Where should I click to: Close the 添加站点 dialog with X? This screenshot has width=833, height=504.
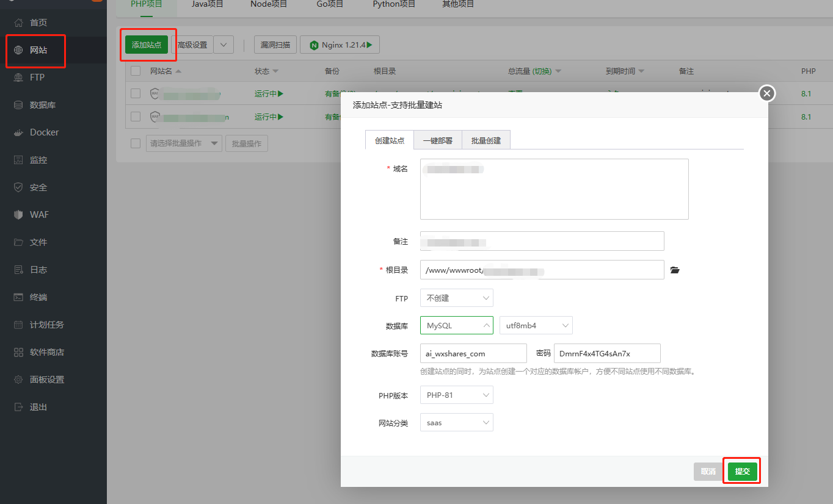tap(767, 93)
